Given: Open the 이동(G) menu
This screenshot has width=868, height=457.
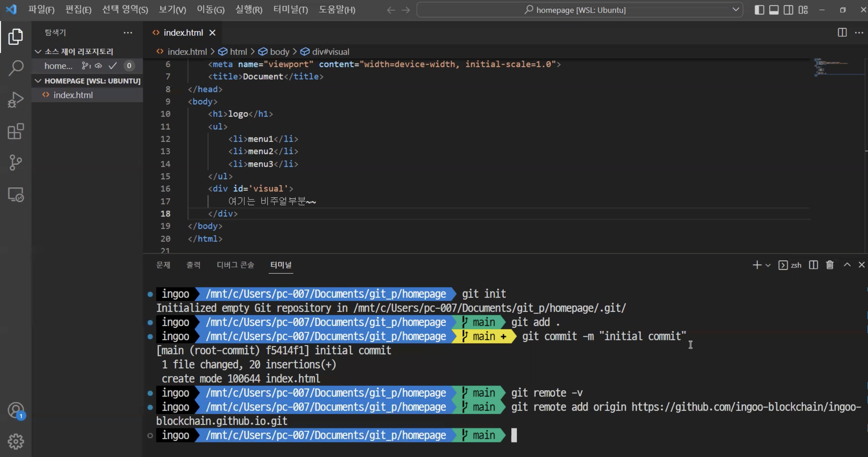Looking at the screenshot, I should 210,10.
